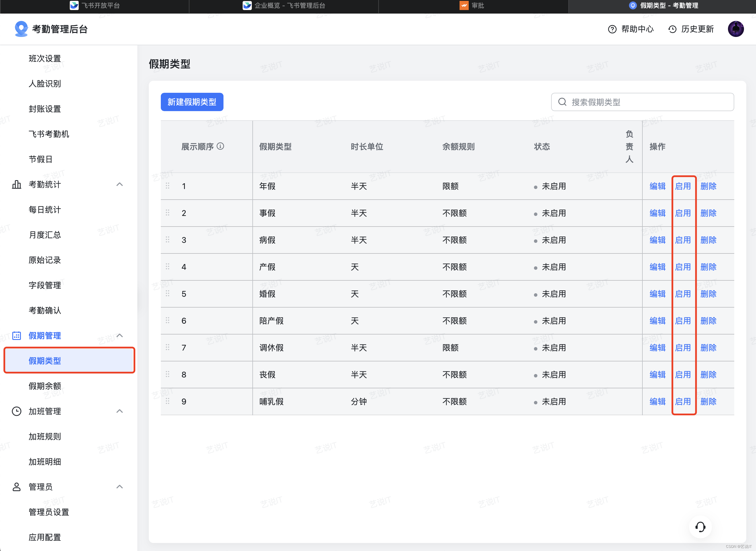
Task: Switch to the 审批 browser tab
Action: pyautogui.click(x=473, y=6)
